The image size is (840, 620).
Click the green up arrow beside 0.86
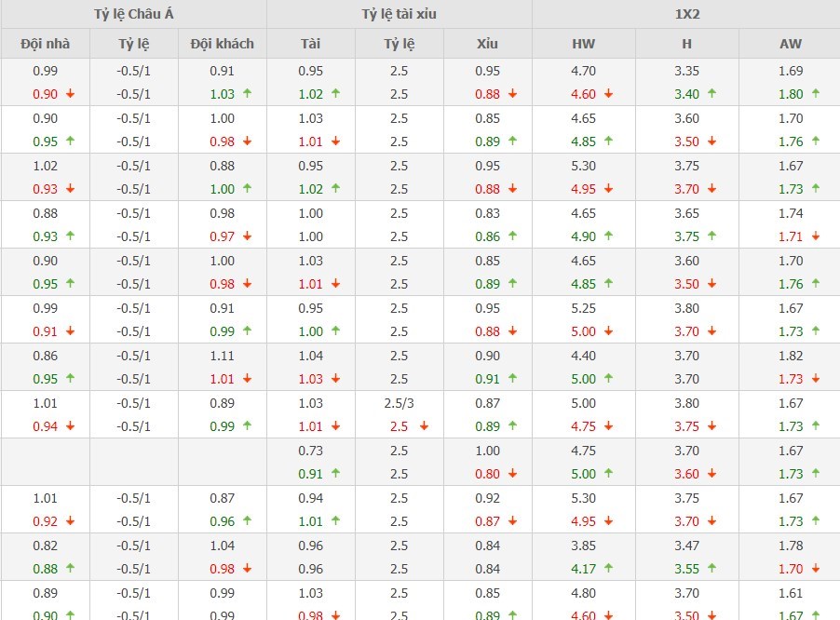(513, 236)
